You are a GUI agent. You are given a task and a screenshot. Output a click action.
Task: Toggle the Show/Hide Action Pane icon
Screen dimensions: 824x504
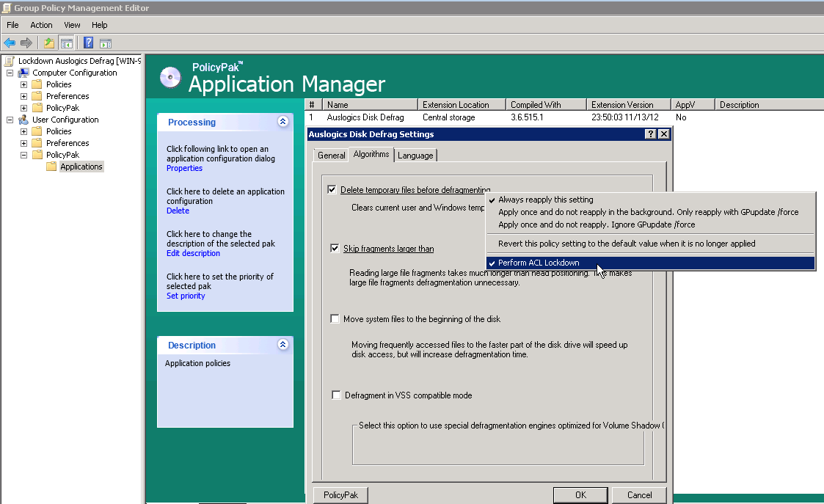click(106, 43)
